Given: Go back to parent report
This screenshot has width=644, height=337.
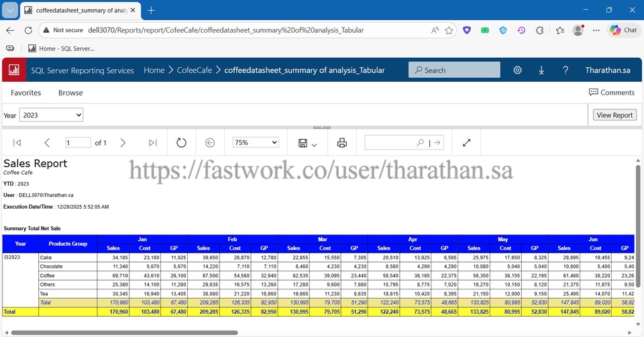Looking at the screenshot, I should [x=210, y=142].
